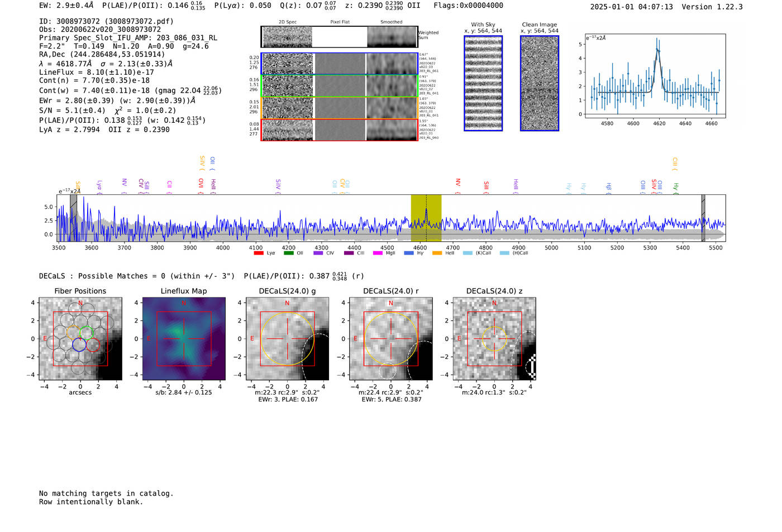Screen dimensions: 782x532
Task: Select the red-bordered fiber 2D spectrum row
Action: pyautogui.click(x=340, y=130)
